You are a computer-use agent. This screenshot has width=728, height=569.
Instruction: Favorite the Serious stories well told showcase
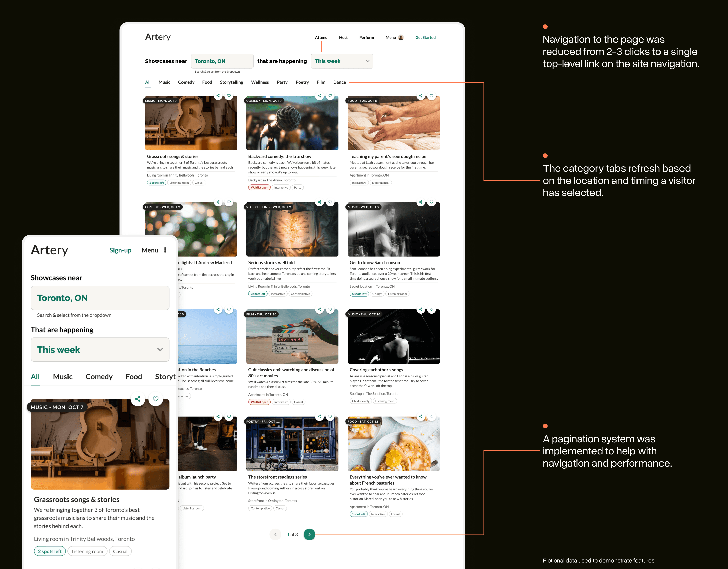click(330, 202)
